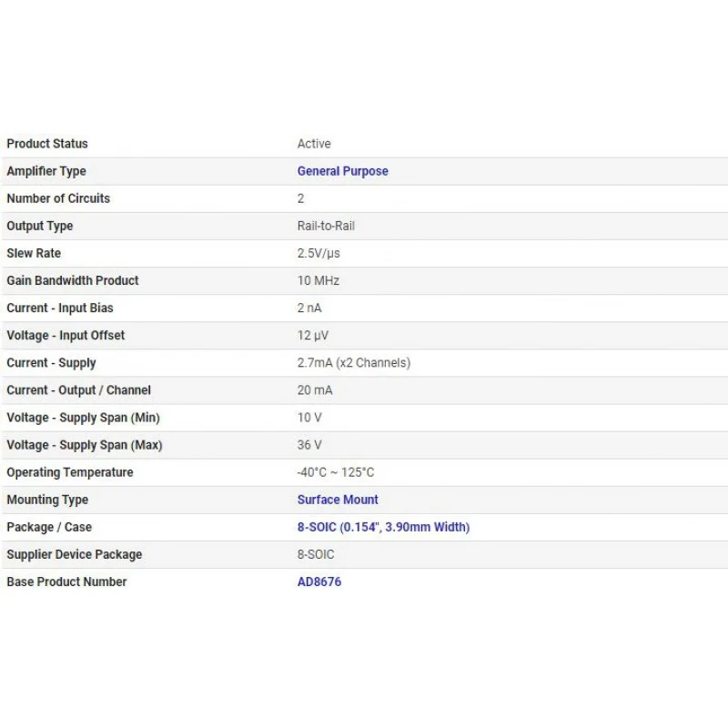
Task: Select the Product Status label
Action: coord(47,144)
